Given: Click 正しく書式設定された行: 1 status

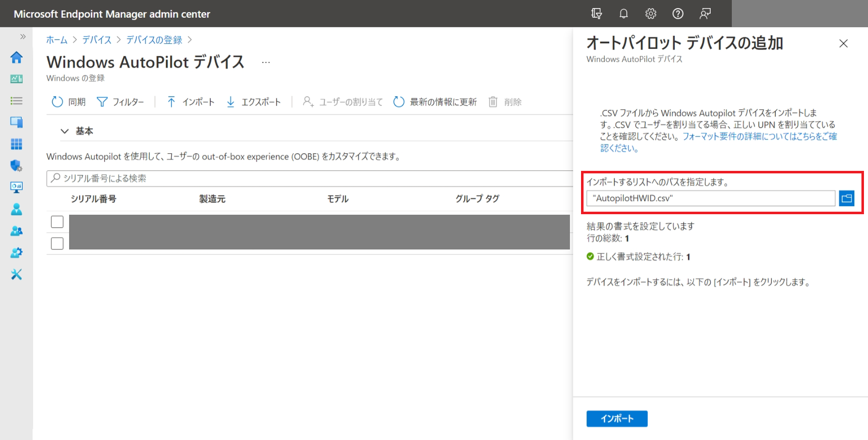Looking at the screenshot, I should [x=639, y=257].
